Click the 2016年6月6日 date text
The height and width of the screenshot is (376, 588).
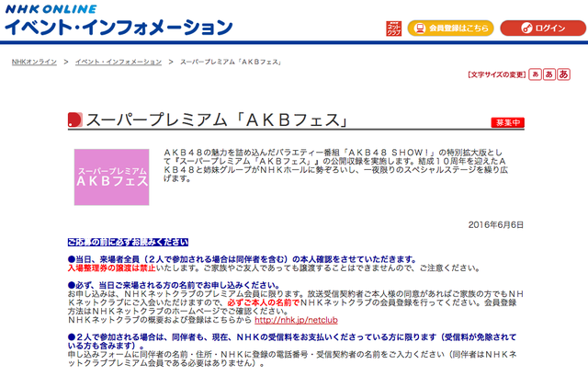tap(496, 225)
